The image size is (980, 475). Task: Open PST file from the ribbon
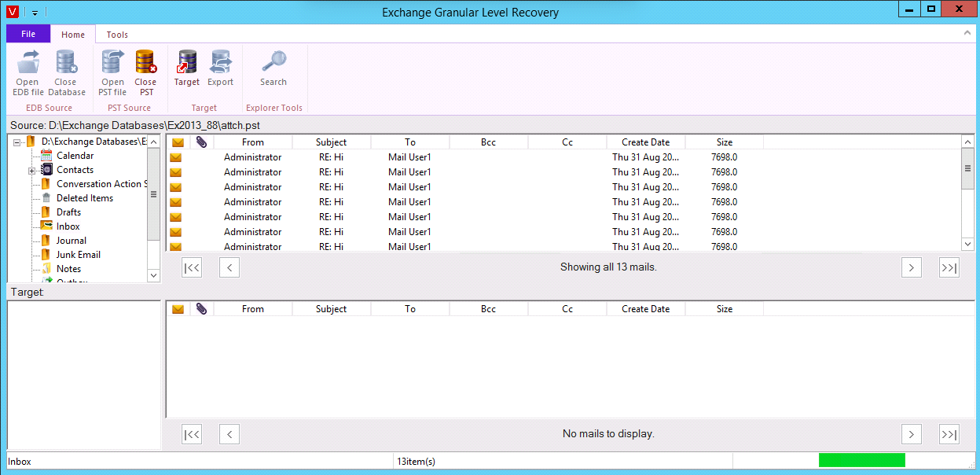112,73
